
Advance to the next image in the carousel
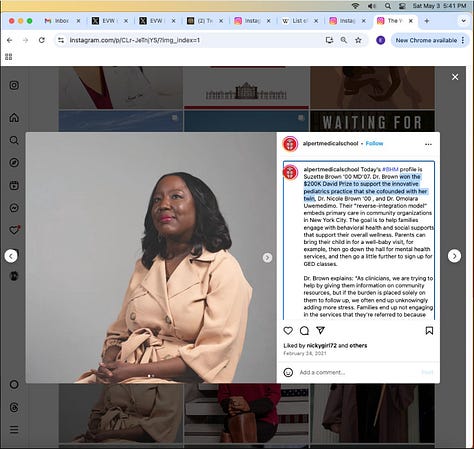[267, 257]
